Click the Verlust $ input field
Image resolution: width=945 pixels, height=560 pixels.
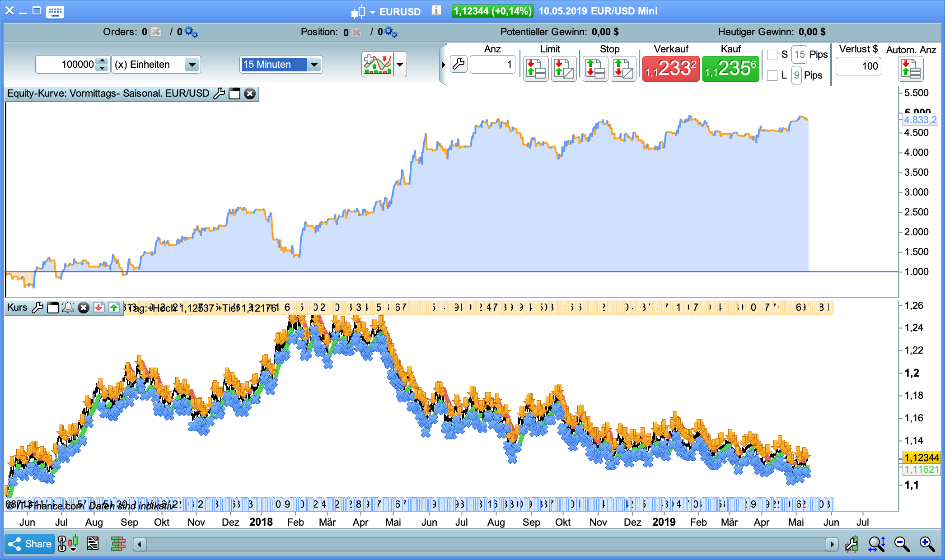(x=858, y=66)
